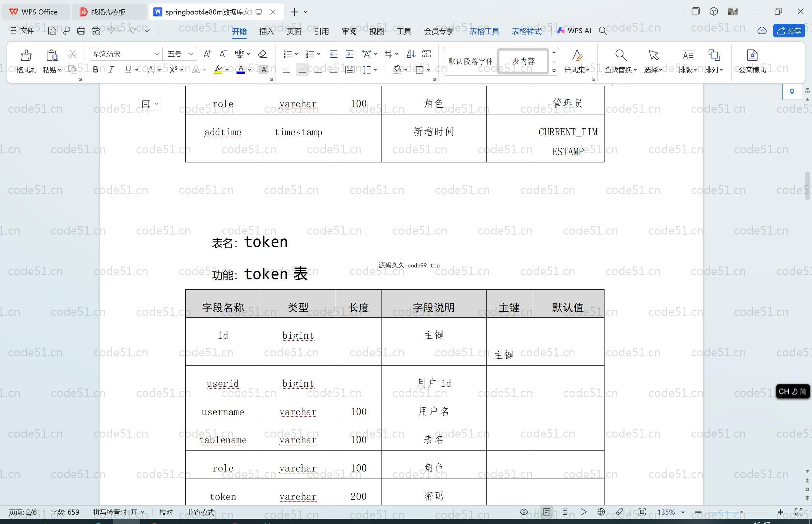The height and width of the screenshot is (524, 812).
Task: Click the WPS AI button
Action: (574, 31)
